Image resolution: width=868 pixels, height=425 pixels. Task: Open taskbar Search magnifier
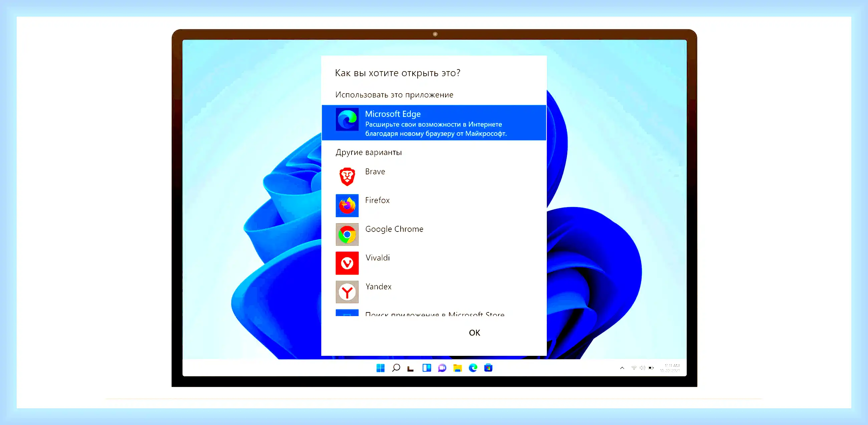[396, 368]
